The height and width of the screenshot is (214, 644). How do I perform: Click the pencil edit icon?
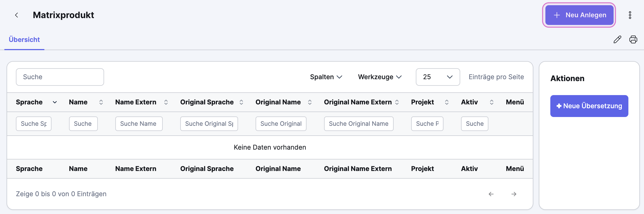(617, 39)
